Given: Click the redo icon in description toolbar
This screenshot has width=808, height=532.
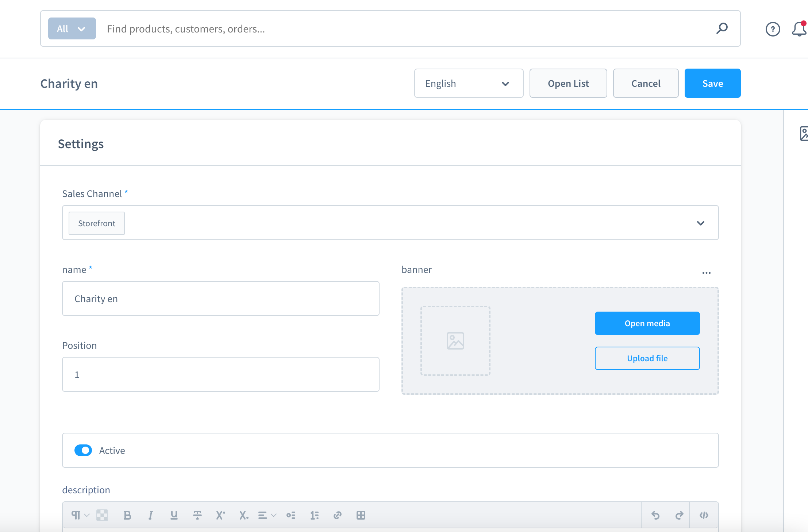Looking at the screenshot, I should tap(678, 515).
